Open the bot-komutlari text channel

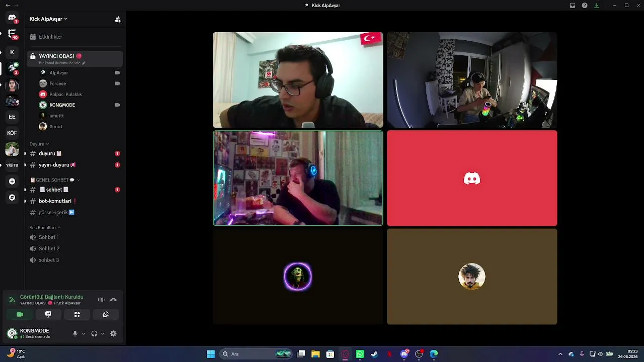pos(74,201)
